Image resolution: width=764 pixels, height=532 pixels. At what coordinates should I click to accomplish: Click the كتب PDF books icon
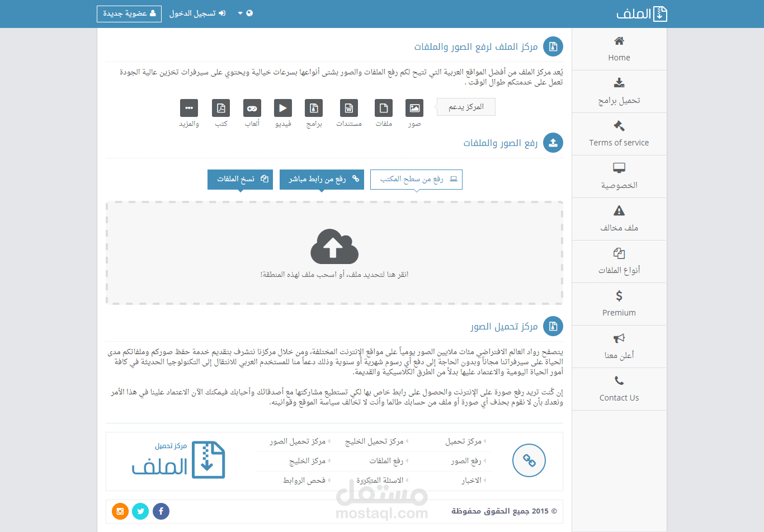point(221,108)
